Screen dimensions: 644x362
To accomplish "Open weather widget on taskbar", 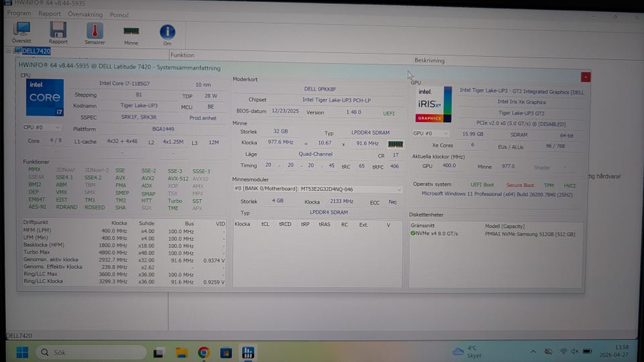I will [467, 352].
